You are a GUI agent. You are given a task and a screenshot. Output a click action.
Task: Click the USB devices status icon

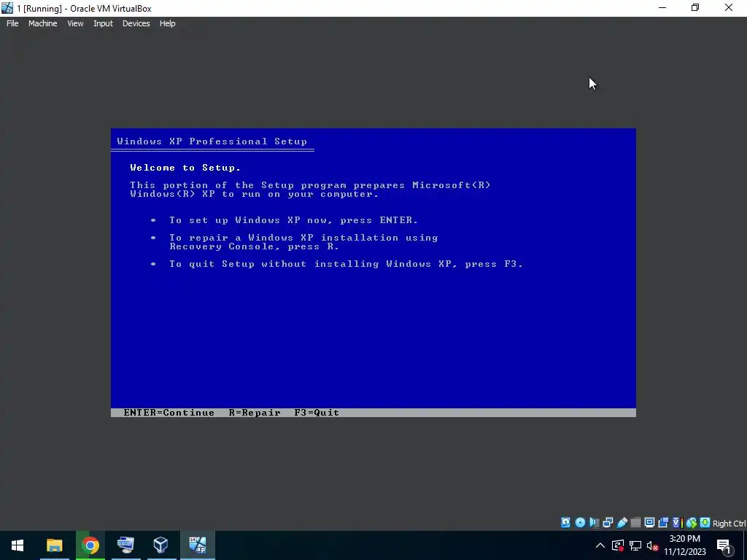tap(622, 522)
